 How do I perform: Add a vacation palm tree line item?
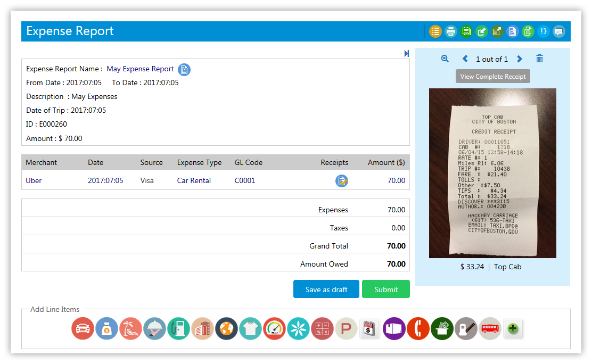point(130,328)
